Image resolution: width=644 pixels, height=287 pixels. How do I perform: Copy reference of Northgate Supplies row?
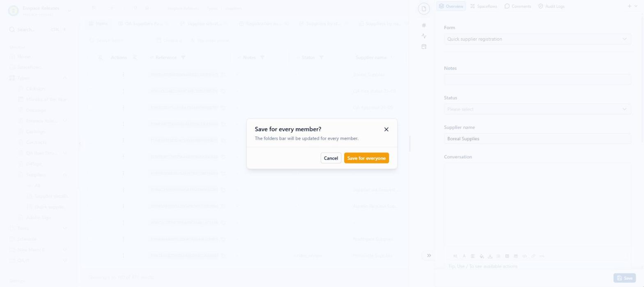(x=223, y=239)
